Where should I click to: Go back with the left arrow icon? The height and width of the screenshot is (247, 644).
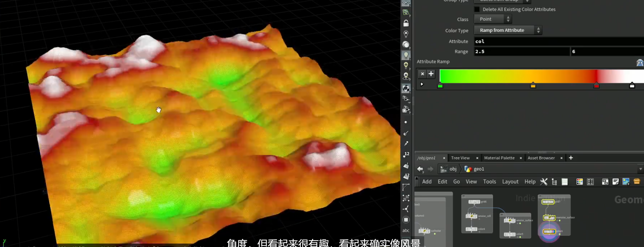pos(420,169)
